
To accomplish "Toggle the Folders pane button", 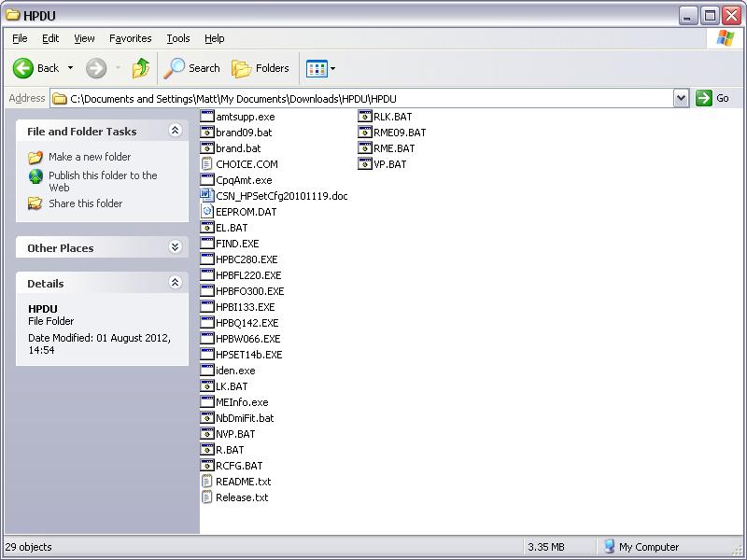I will [x=261, y=68].
